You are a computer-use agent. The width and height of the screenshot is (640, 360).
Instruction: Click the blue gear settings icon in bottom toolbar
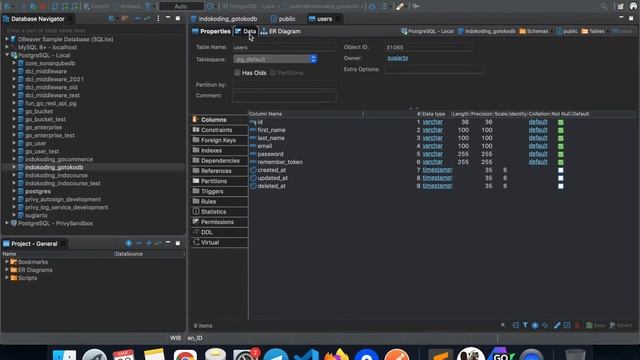(535, 325)
